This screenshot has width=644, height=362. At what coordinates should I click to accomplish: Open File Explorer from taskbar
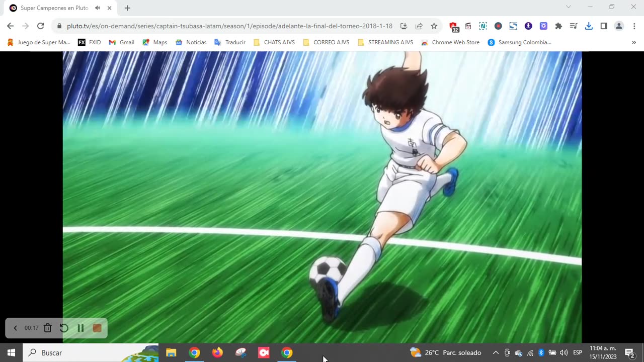click(171, 352)
